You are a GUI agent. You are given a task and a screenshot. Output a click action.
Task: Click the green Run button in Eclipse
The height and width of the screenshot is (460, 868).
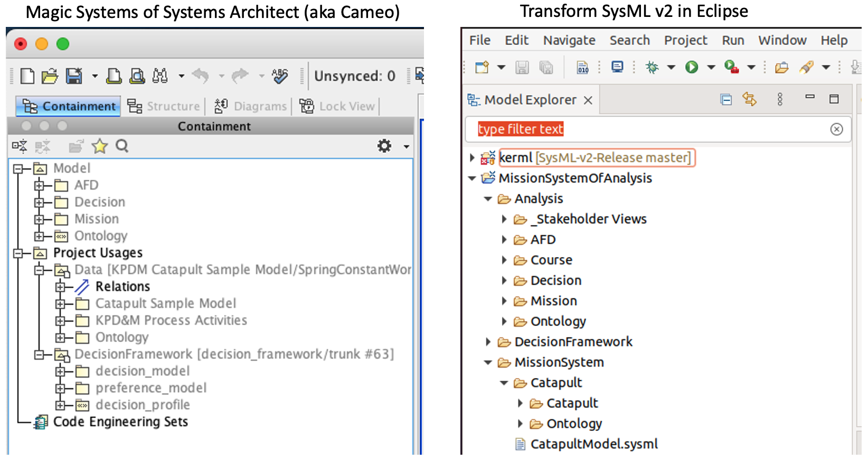tap(692, 67)
